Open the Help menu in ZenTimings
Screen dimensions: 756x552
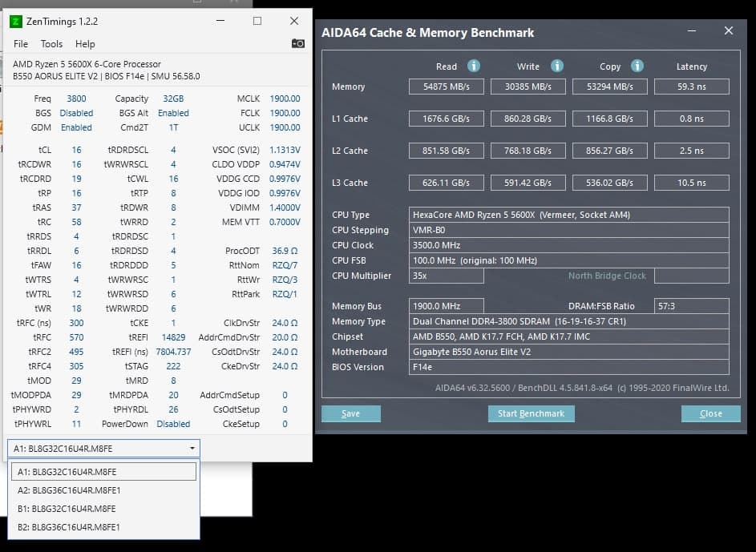(x=85, y=44)
